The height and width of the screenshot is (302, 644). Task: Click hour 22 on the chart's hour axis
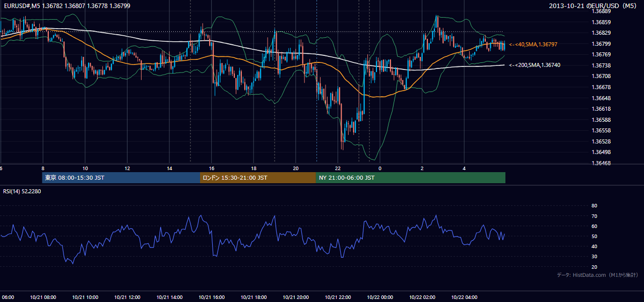338,168
